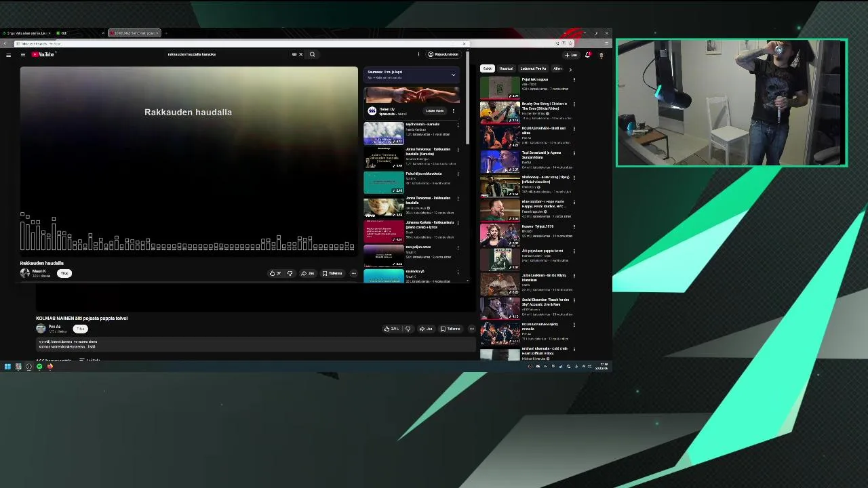Open Jonna Tervomaa Rakkauden haudalla (Karaoke) video
This screenshot has width=868, height=488.
click(384, 158)
